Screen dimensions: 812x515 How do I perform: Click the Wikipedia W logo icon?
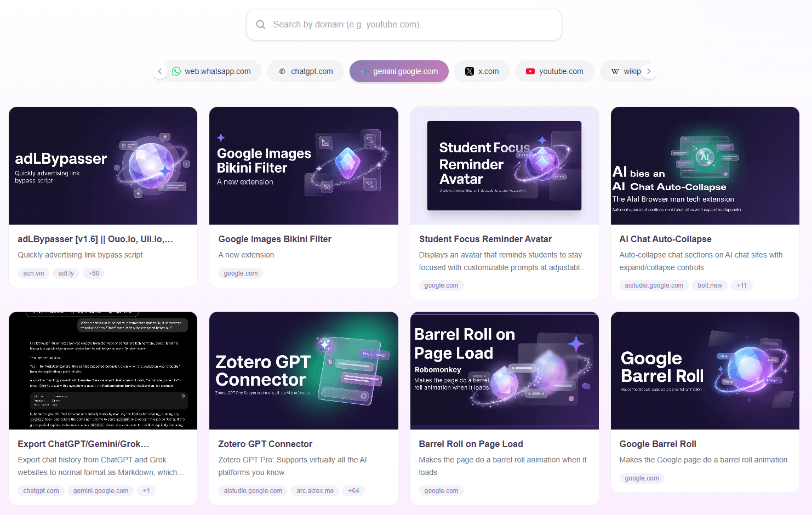tap(615, 71)
